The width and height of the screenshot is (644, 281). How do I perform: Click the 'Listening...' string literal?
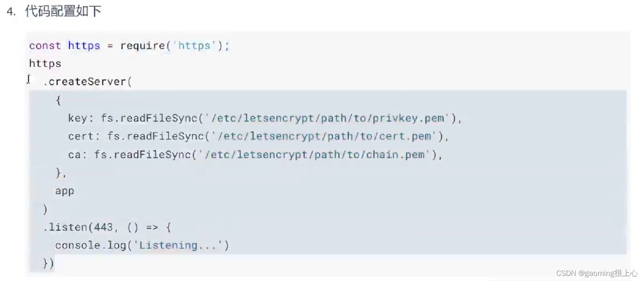[x=178, y=246]
